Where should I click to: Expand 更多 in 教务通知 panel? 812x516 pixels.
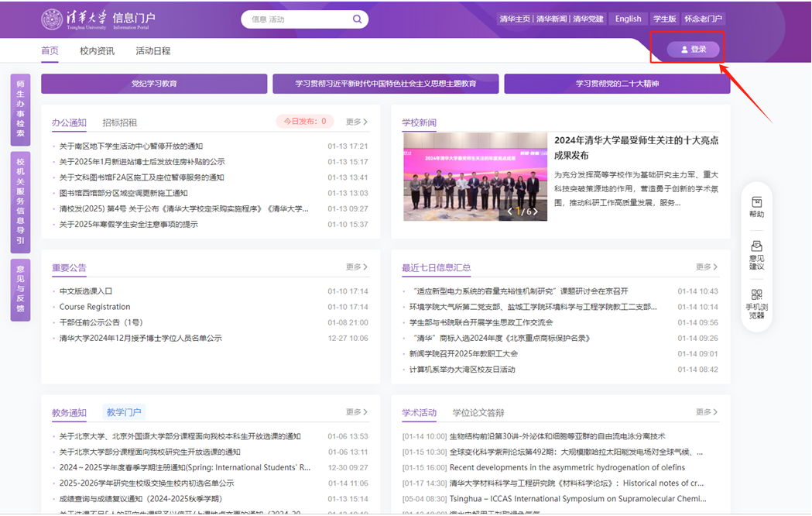(357, 412)
